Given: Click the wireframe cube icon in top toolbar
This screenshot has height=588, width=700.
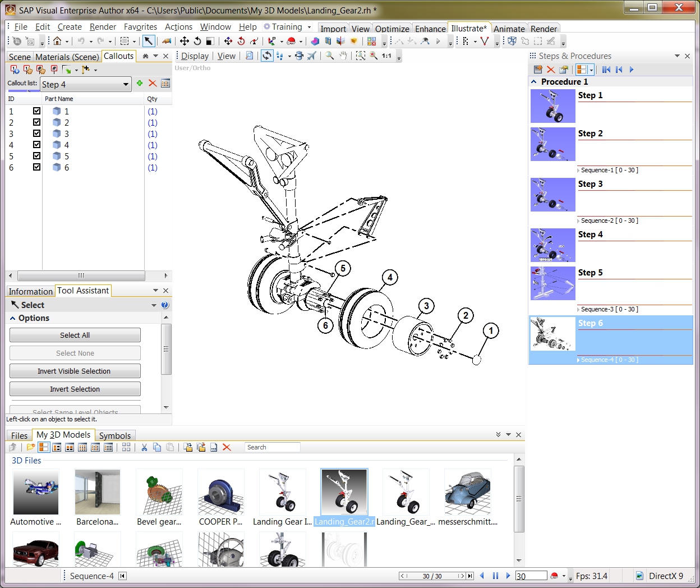Looking at the screenshot, I should (x=512, y=41).
